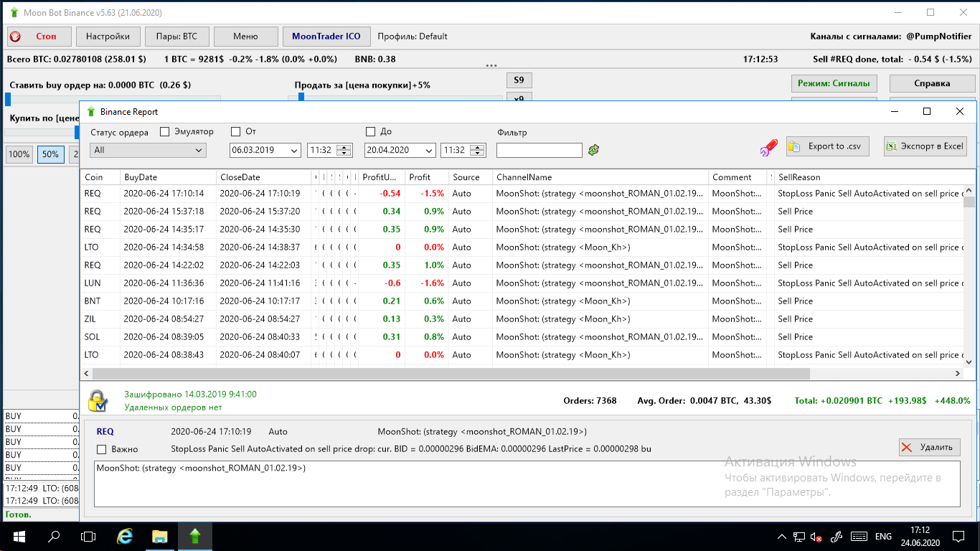Select the SOL row bought 2020-06-24 08:39:05

pos(522,337)
